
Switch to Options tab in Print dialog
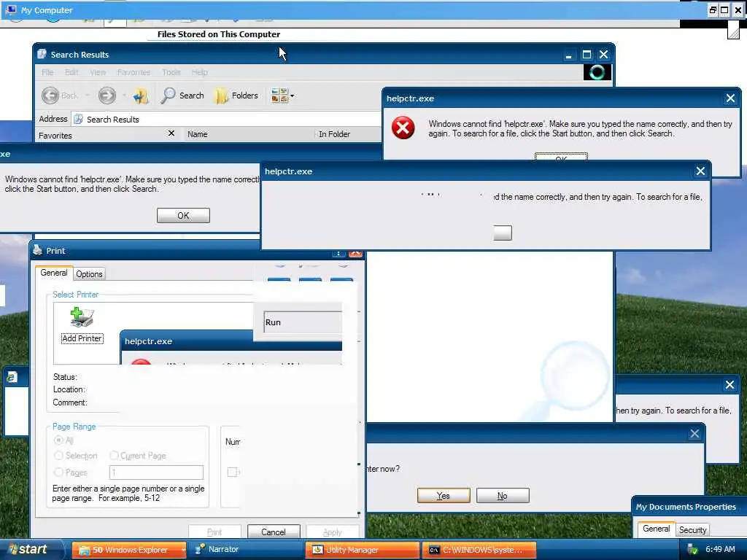[89, 274]
